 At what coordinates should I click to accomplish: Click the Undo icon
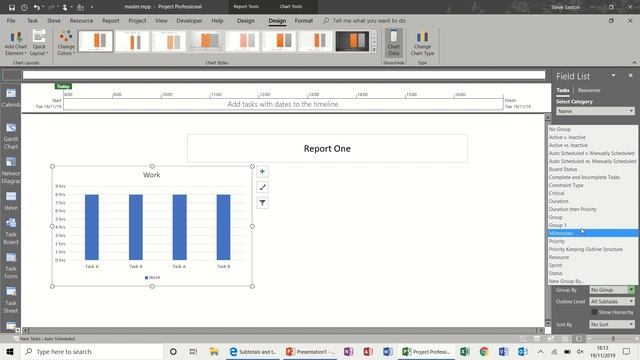pos(36,7)
